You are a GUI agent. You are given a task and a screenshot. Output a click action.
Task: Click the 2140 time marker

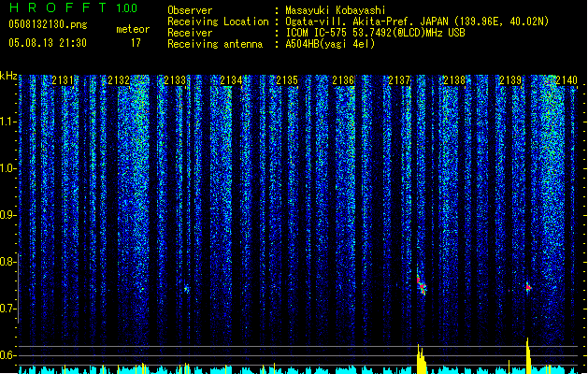[x=566, y=80]
